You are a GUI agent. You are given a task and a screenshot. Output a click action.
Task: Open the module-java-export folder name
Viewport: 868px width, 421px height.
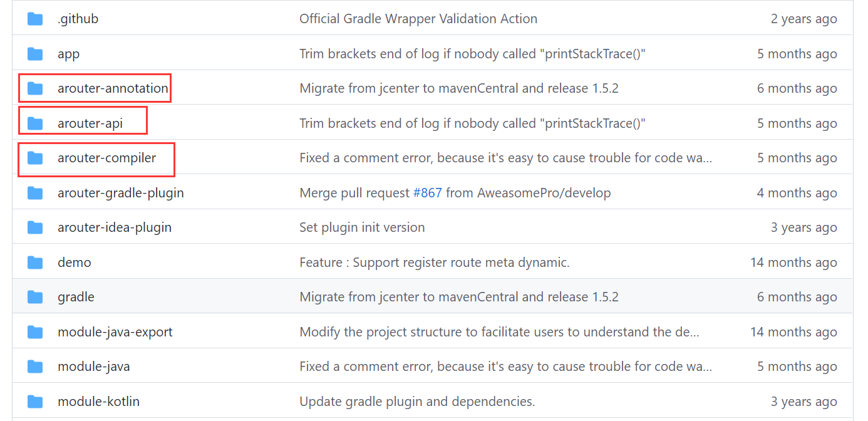coord(115,332)
